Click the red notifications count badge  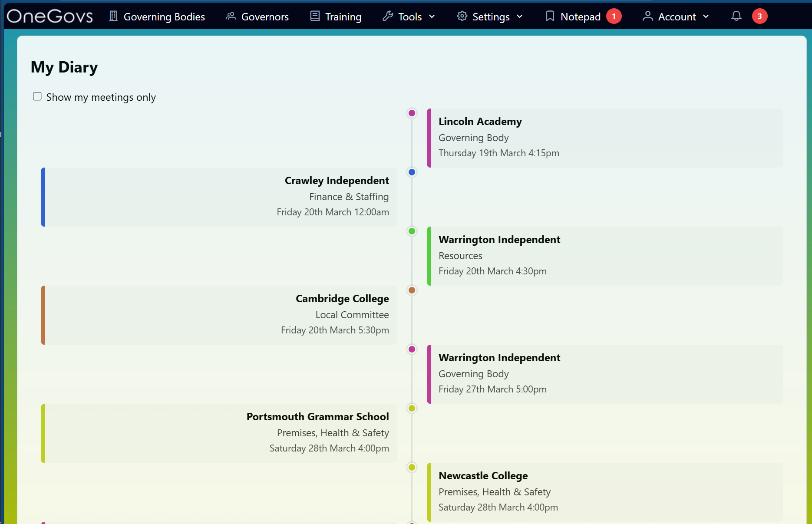(x=759, y=16)
